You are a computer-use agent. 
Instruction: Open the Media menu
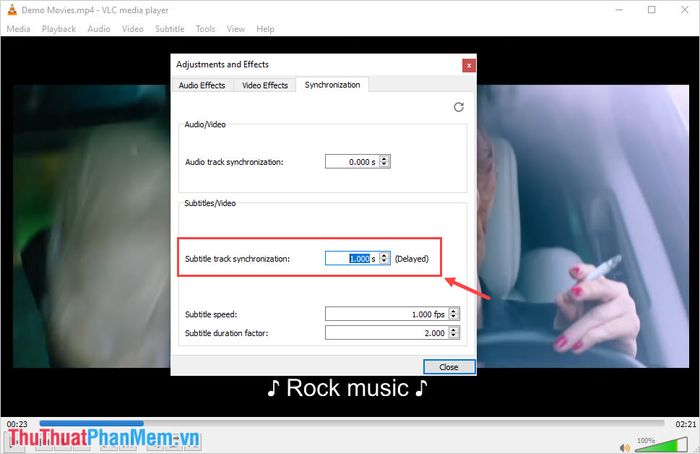click(x=18, y=29)
